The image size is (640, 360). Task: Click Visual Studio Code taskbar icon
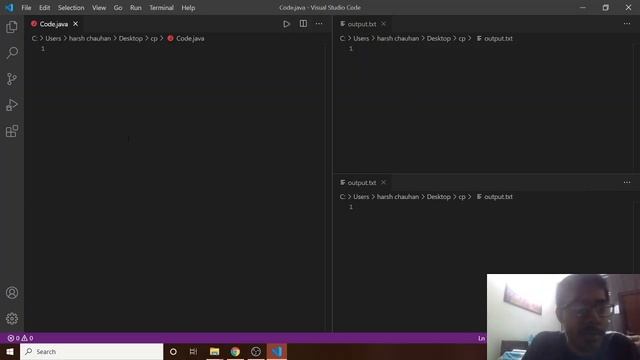click(277, 351)
